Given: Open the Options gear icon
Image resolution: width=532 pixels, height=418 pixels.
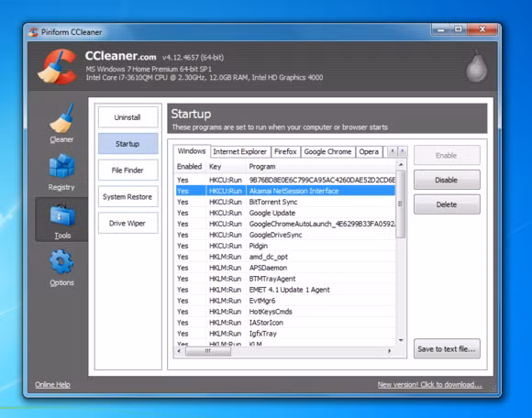Looking at the screenshot, I should tap(61, 262).
